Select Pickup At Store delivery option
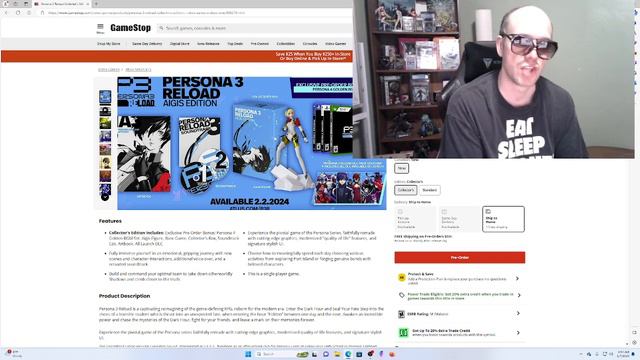 [415, 219]
